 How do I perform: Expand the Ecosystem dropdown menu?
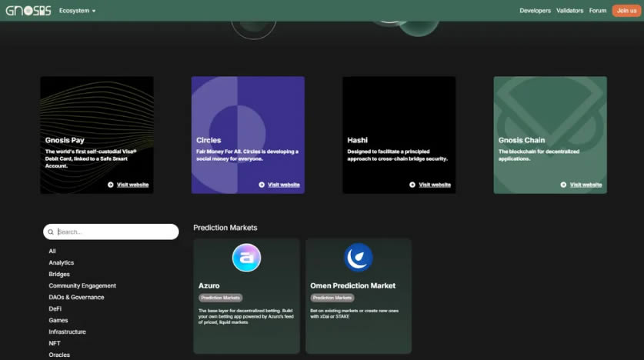pyautogui.click(x=77, y=11)
